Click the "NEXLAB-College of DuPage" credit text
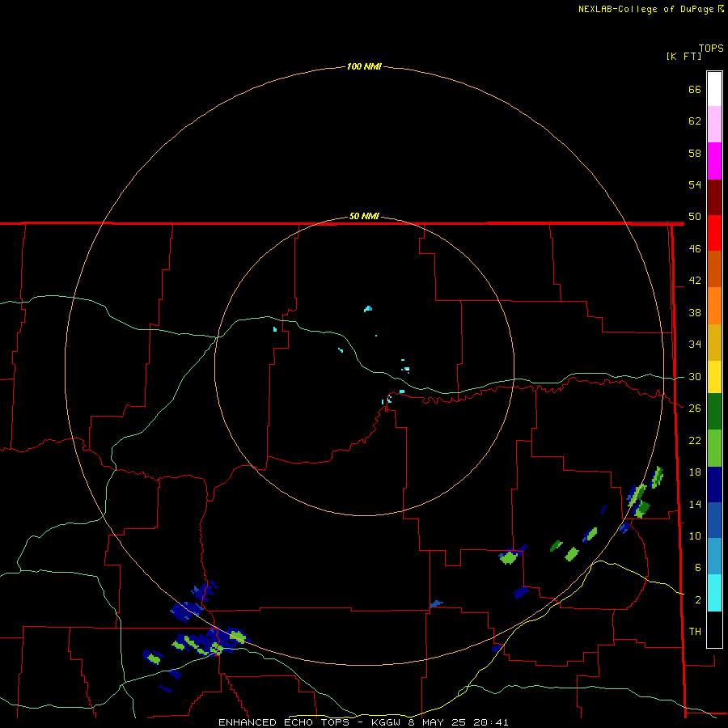 point(647,9)
